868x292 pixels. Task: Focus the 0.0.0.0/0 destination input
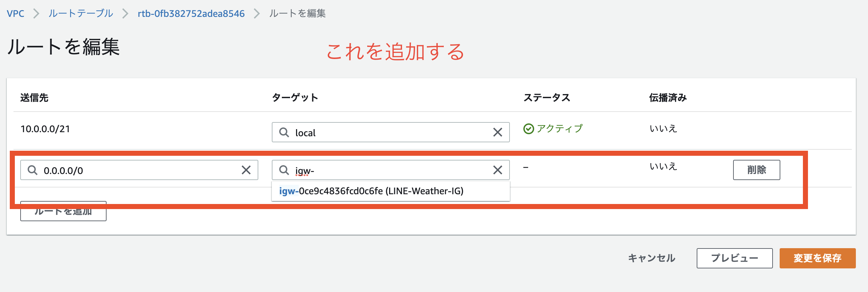139,170
